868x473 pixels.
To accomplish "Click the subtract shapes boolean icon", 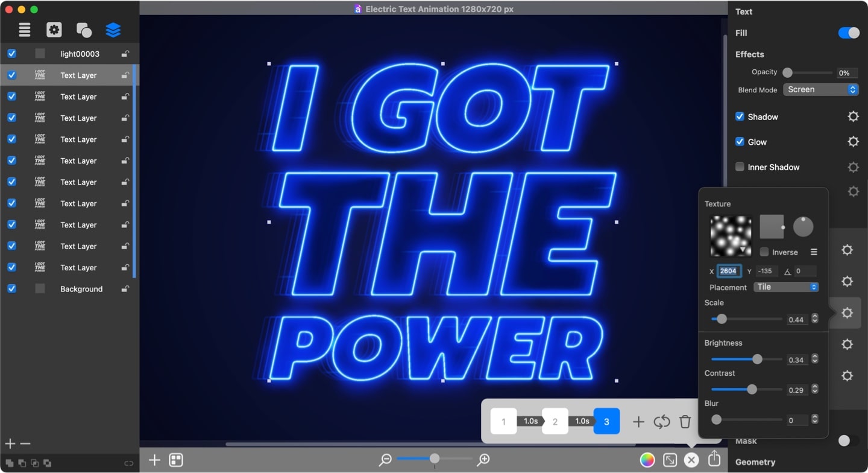I will [x=22, y=463].
